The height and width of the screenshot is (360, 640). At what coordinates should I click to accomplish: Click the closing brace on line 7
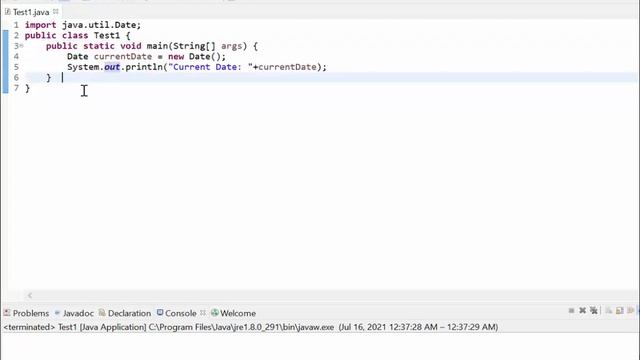[27, 88]
